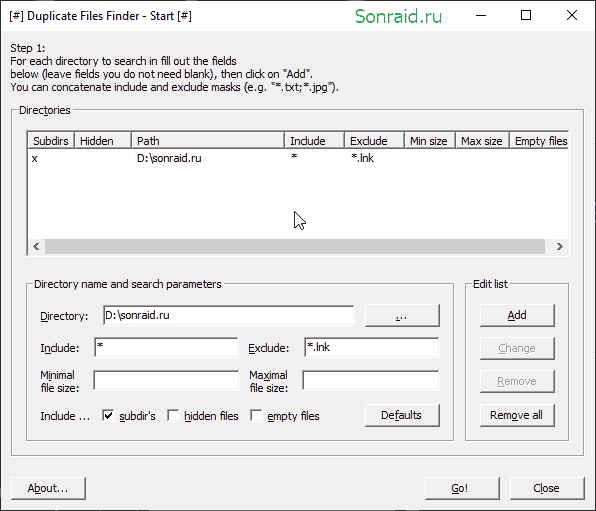Image resolution: width=596 pixels, height=511 pixels.
Task: Tick the hidden files checkbox
Action: point(173,415)
